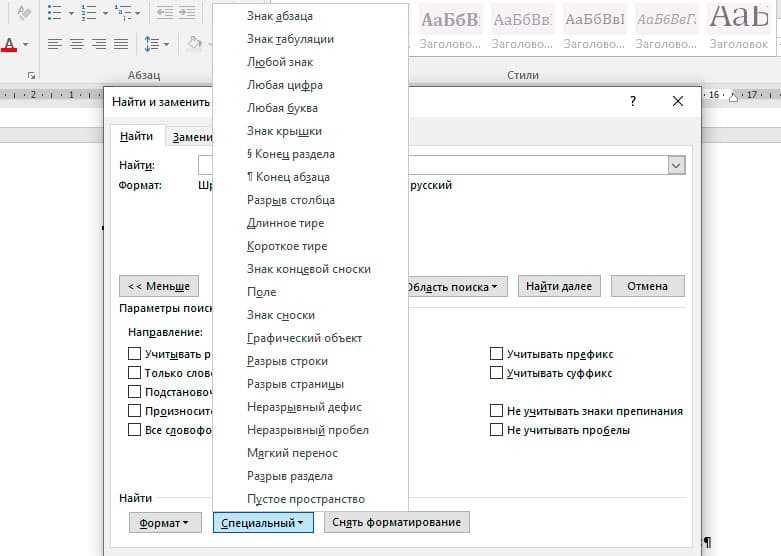Image resolution: width=781 pixels, height=556 pixels.
Task: Click the Найти далее button
Action: 559,286
